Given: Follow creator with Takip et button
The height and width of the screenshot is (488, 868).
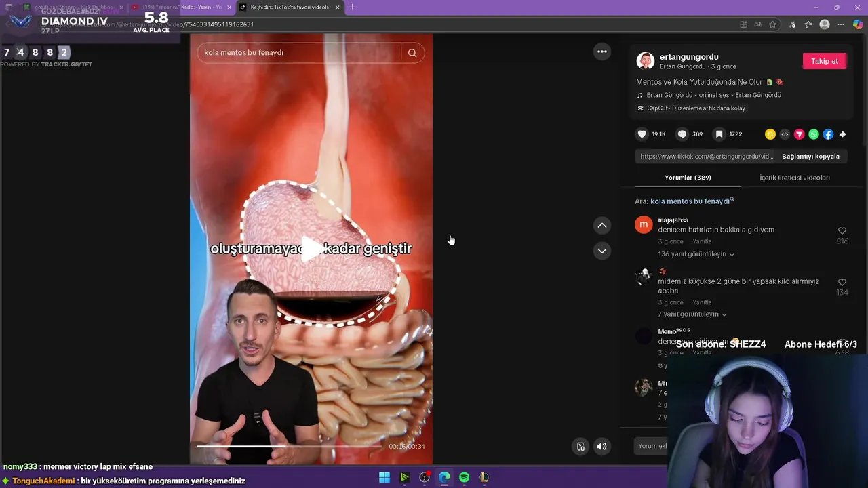Looking at the screenshot, I should [825, 61].
